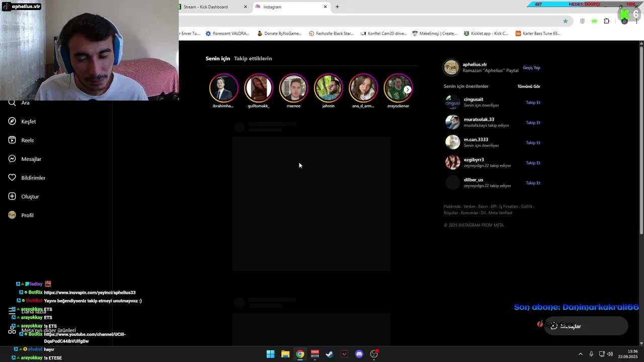Select the Senin için feed tab

(218, 58)
